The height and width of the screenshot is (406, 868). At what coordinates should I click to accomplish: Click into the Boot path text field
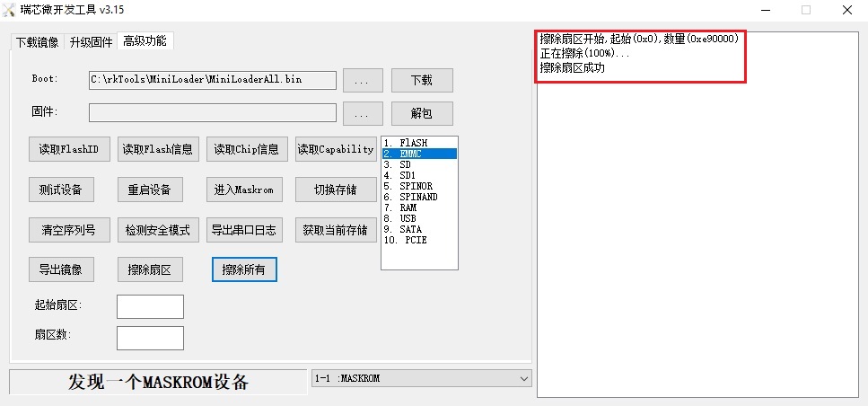(x=212, y=80)
